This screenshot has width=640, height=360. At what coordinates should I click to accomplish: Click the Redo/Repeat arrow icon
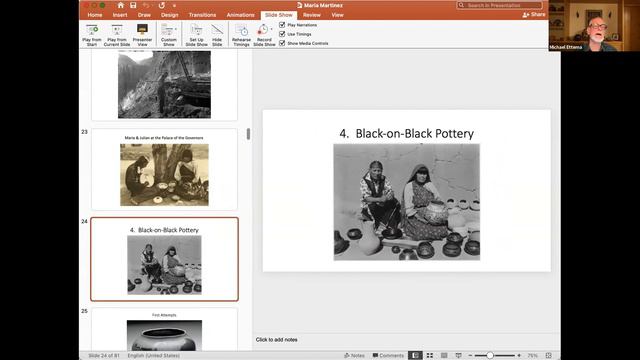click(x=162, y=5)
